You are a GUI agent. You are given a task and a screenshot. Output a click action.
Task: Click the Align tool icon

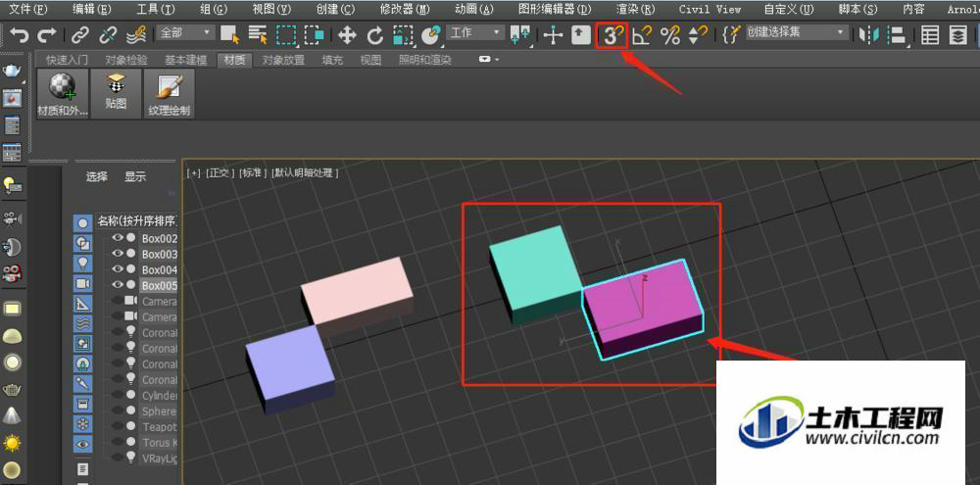coord(897,35)
